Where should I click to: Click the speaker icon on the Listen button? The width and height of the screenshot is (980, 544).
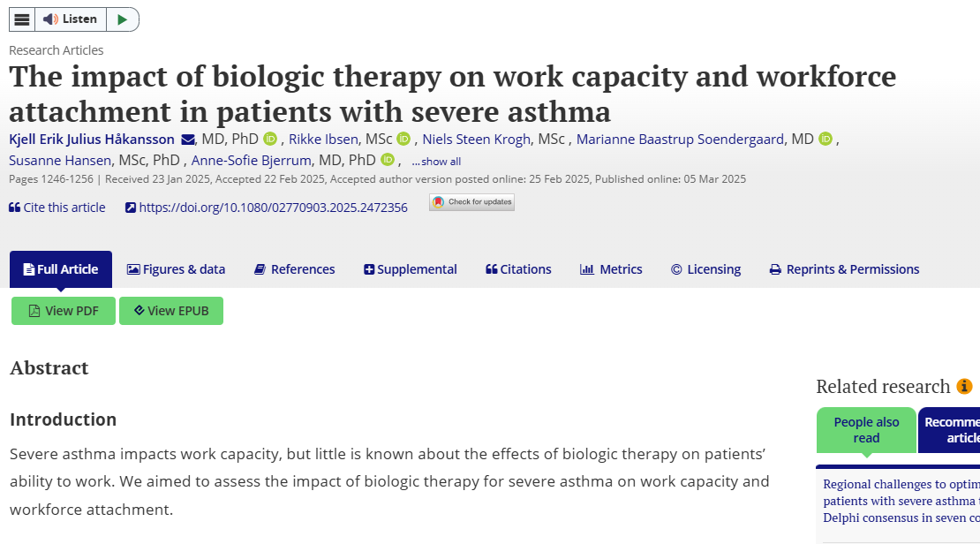pos(49,19)
